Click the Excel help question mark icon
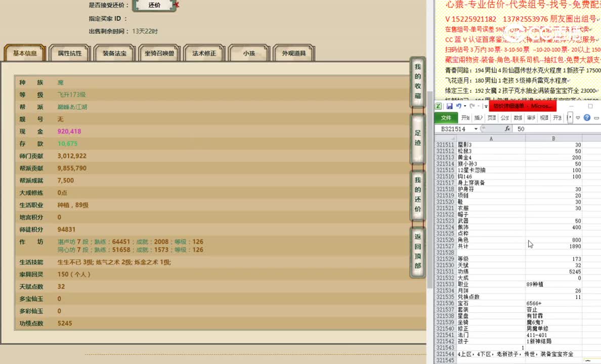This screenshot has width=601, height=364. coord(586,118)
